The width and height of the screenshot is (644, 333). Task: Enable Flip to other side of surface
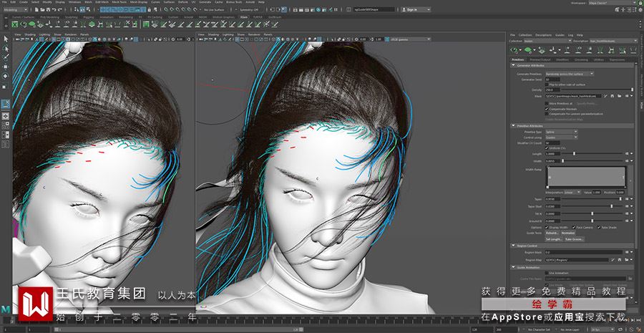click(x=547, y=85)
